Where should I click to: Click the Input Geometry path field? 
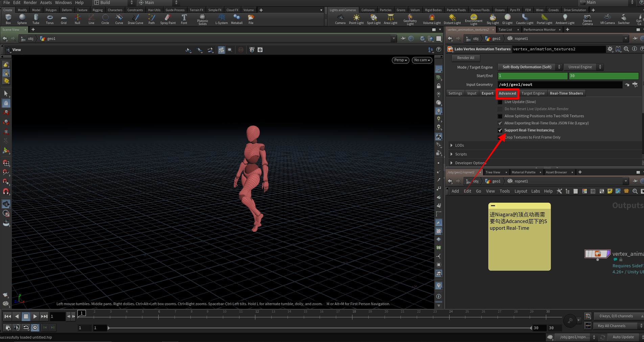point(560,84)
